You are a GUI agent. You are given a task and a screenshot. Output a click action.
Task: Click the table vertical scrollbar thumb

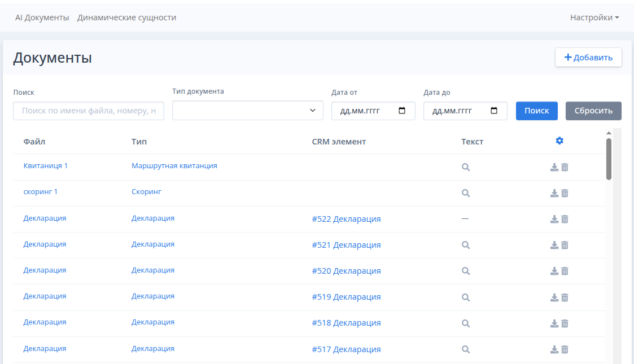pyautogui.click(x=609, y=159)
